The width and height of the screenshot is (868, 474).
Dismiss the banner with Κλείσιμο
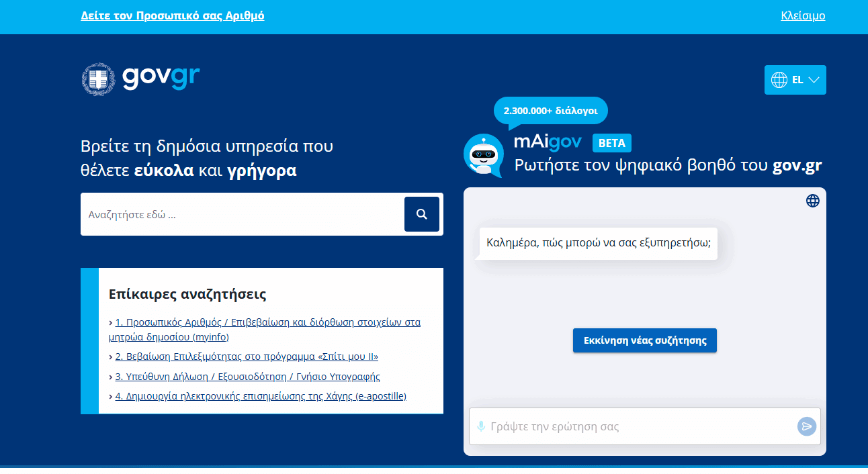point(802,15)
